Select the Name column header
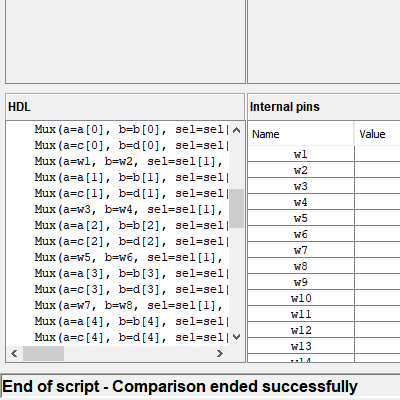This screenshot has height=400, width=400. [x=301, y=134]
